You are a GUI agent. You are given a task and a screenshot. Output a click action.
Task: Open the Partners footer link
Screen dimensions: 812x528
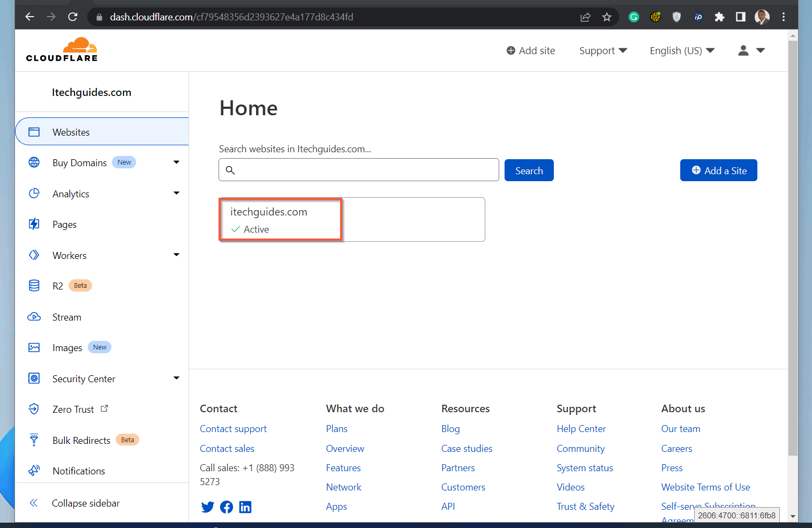click(458, 468)
